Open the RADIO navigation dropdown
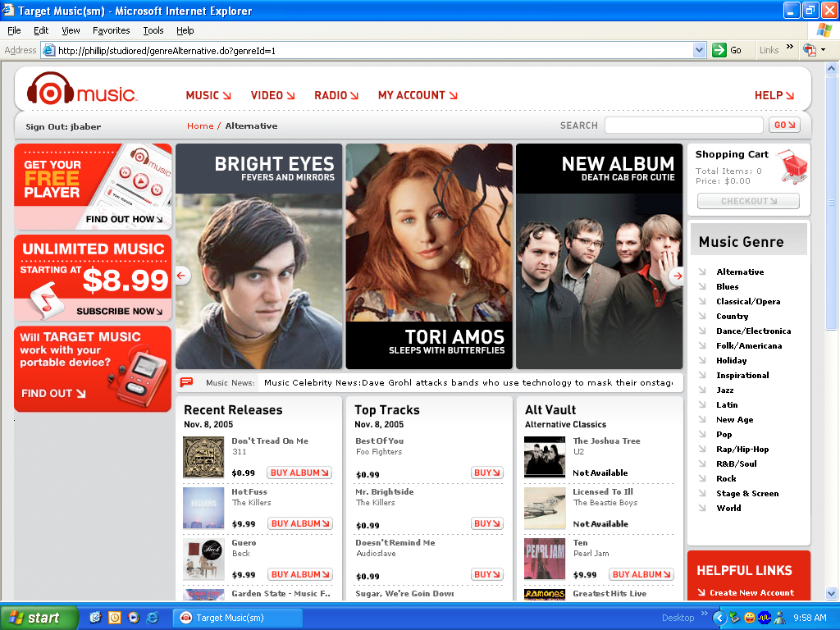This screenshot has height=630, width=840. (x=336, y=95)
